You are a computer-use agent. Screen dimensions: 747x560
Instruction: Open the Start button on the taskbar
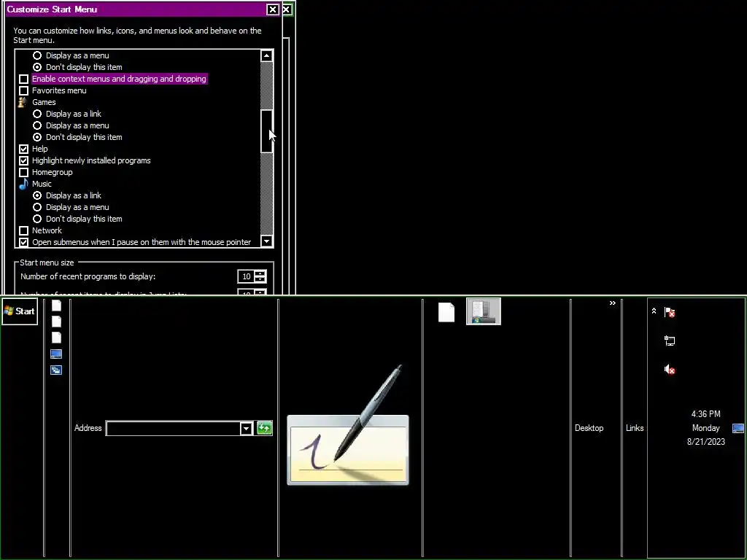coord(20,311)
